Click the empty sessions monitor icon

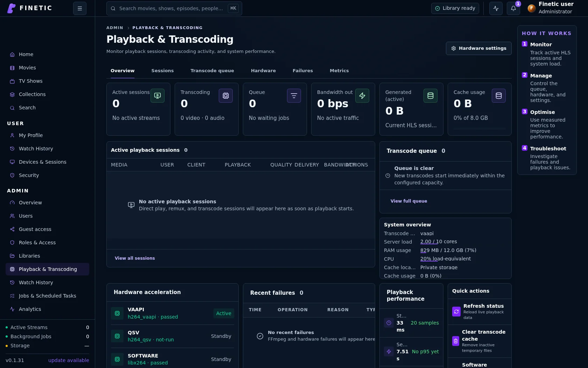131,205
